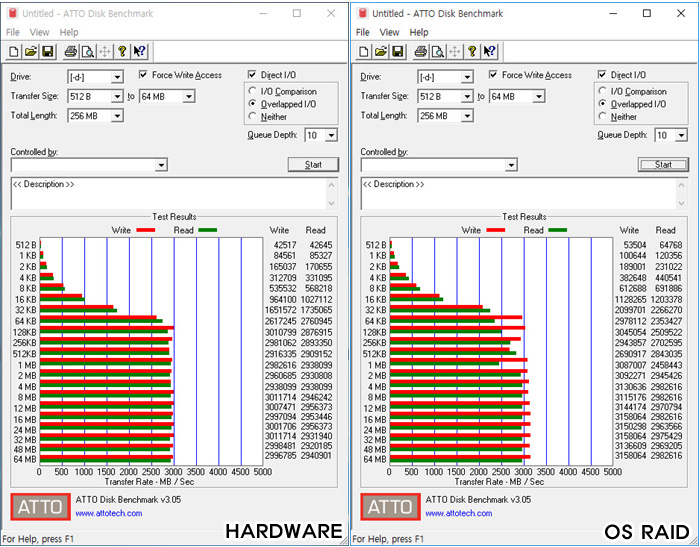
Task: Click Context Help arrow icon in OS RAID window
Action: coord(489,52)
